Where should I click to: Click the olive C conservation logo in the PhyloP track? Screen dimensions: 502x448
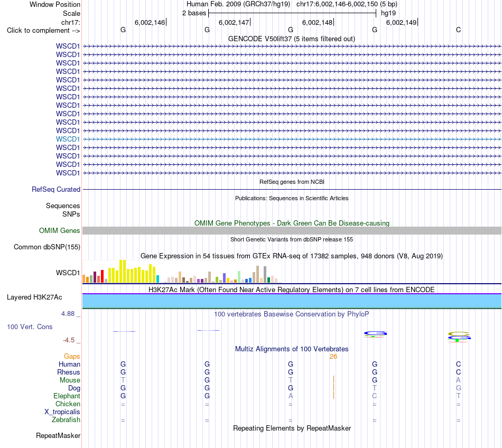[459, 334]
